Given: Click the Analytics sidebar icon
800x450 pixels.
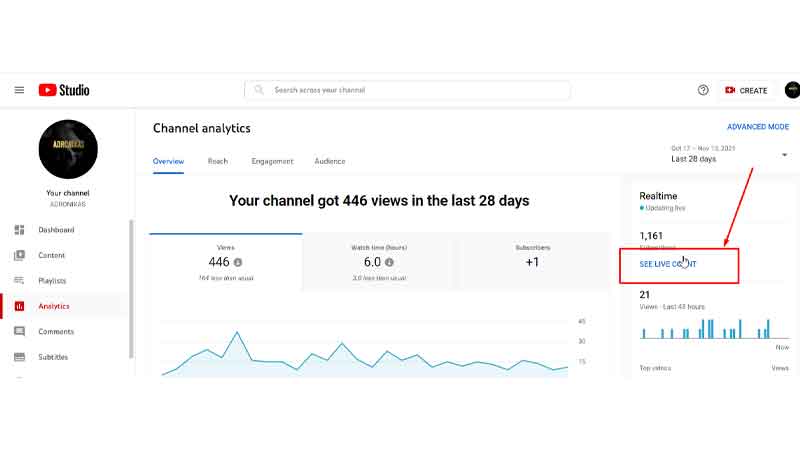Looking at the screenshot, I should tap(19, 306).
